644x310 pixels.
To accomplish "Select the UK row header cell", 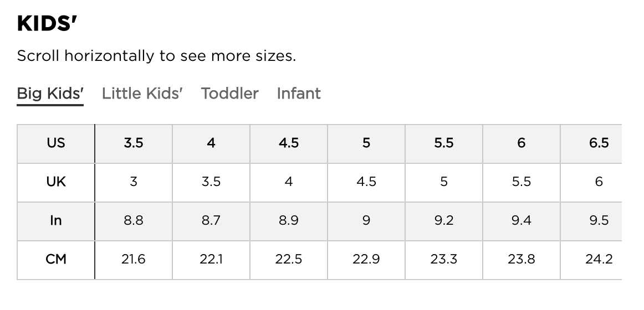I will [56, 182].
